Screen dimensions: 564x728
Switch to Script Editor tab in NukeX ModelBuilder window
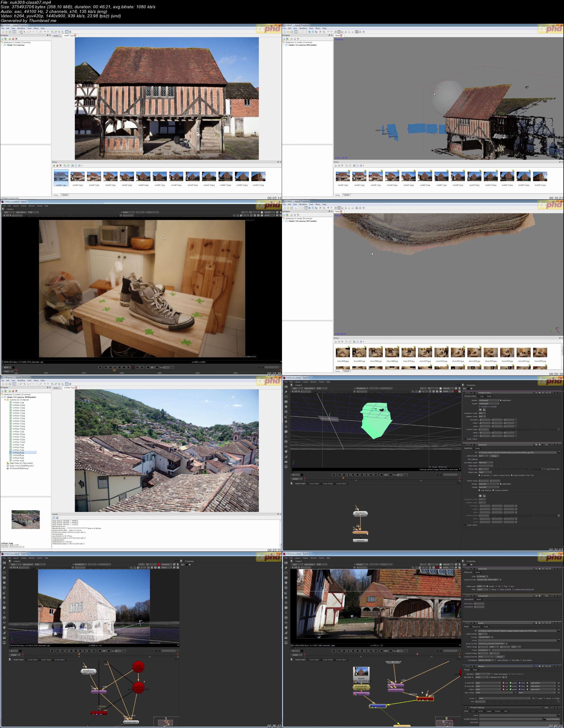(60, 660)
